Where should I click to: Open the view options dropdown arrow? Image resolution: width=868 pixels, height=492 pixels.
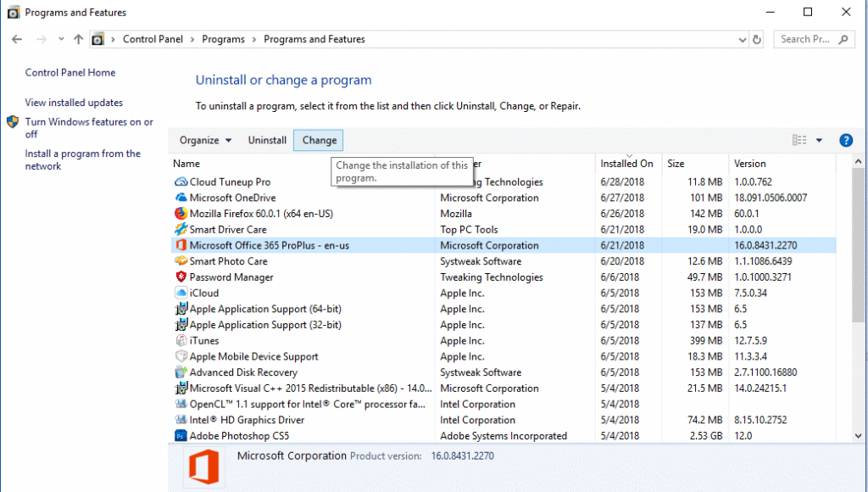coord(820,140)
